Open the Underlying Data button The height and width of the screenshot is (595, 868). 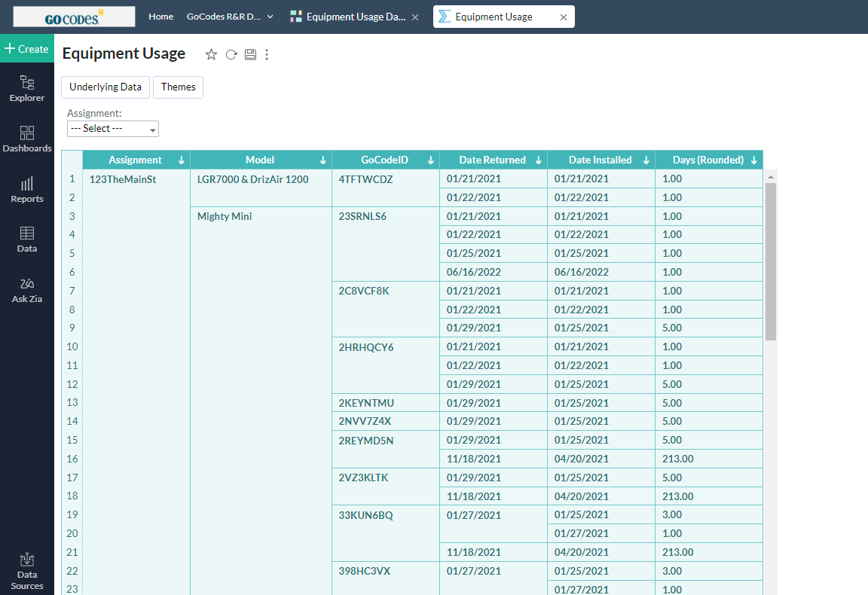coord(105,87)
